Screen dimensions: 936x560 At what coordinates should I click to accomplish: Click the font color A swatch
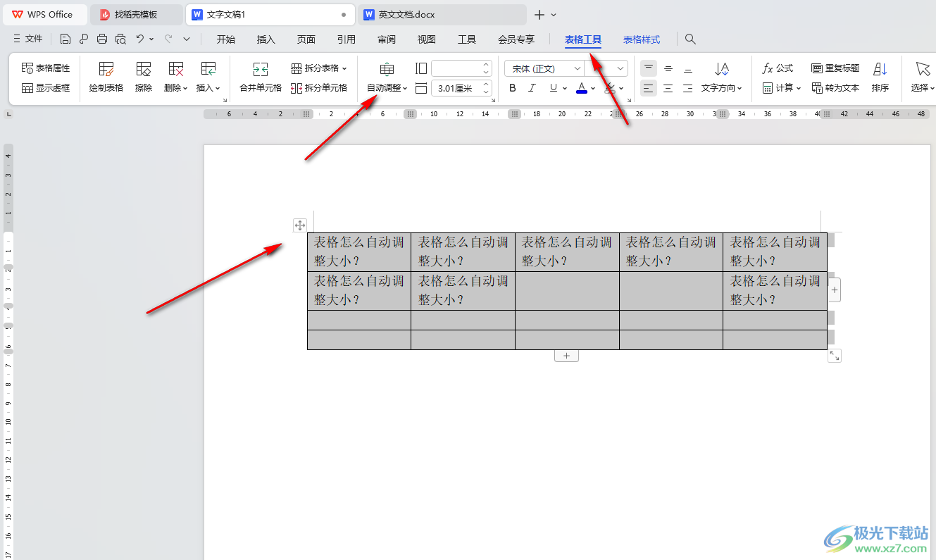point(582,88)
